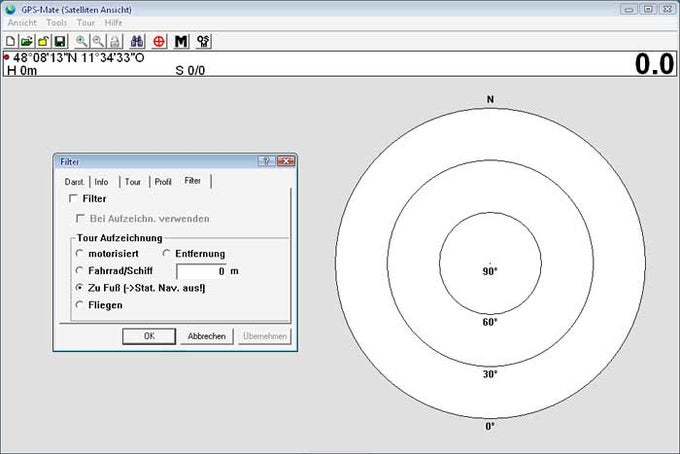This screenshot has width=680, height=454.
Task: Click the greyed padlock toolbar icon
Action: [115, 42]
